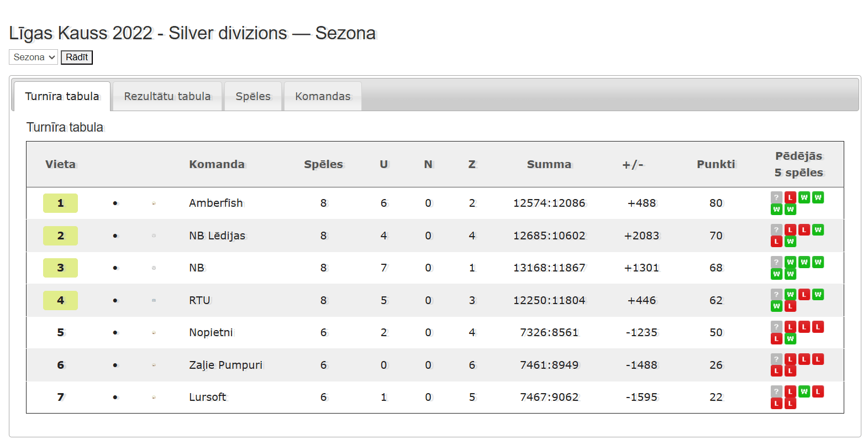Click the Rādīt button
The image size is (868, 439).
point(77,57)
